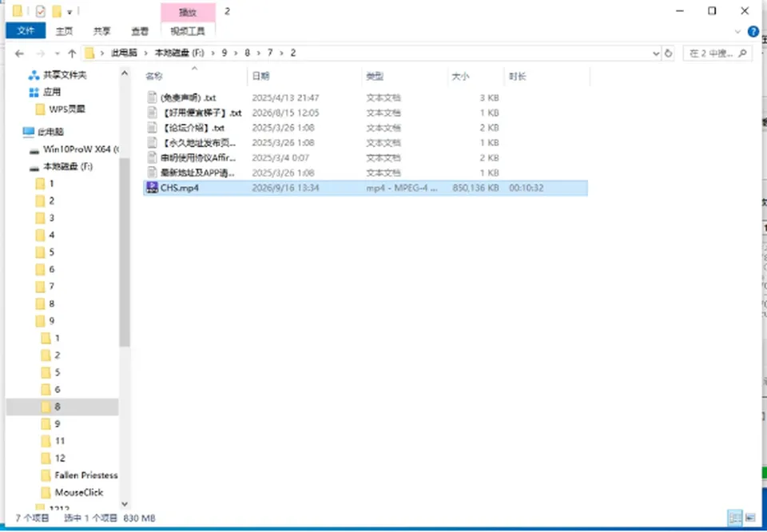
Task: Open the chevron right after 本地磁盘 (F:) in breadcrumb
Action: (213, 54)
